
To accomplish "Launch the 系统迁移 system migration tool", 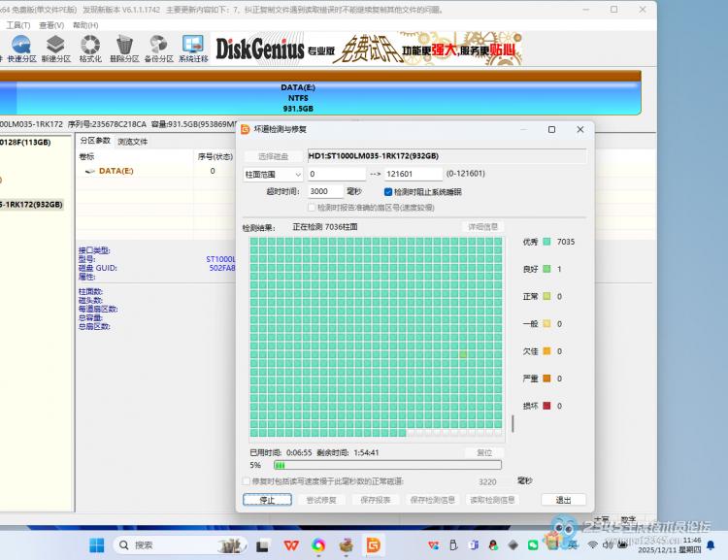I will pos(193,49).
